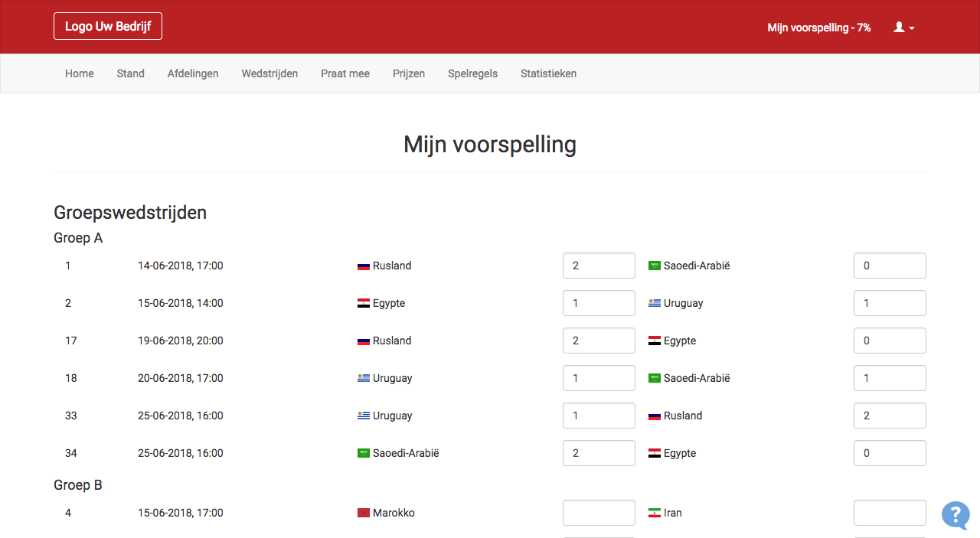Click Saoedi-Arabië flag in match 1
This screenshot has width=980, height=538.
(x=655, y=266)
